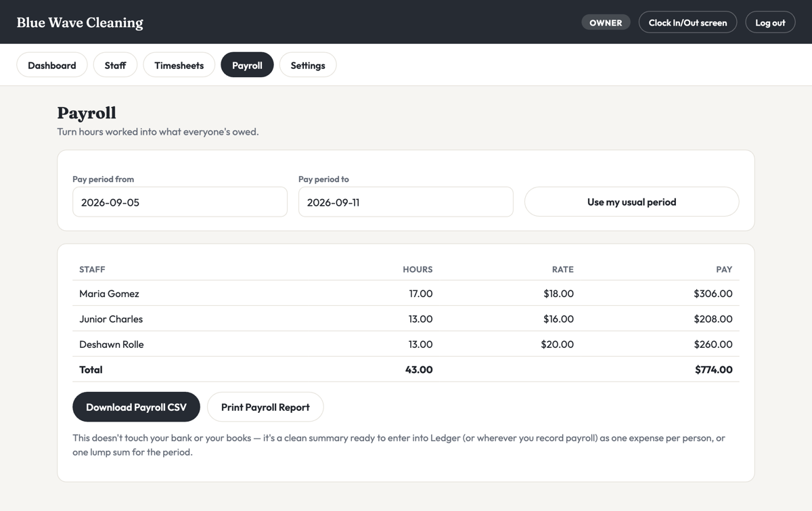Click the OWNER role badge
Image resolution: width=812 pixels, height=511 pixels.
click(x=606, y=22)
